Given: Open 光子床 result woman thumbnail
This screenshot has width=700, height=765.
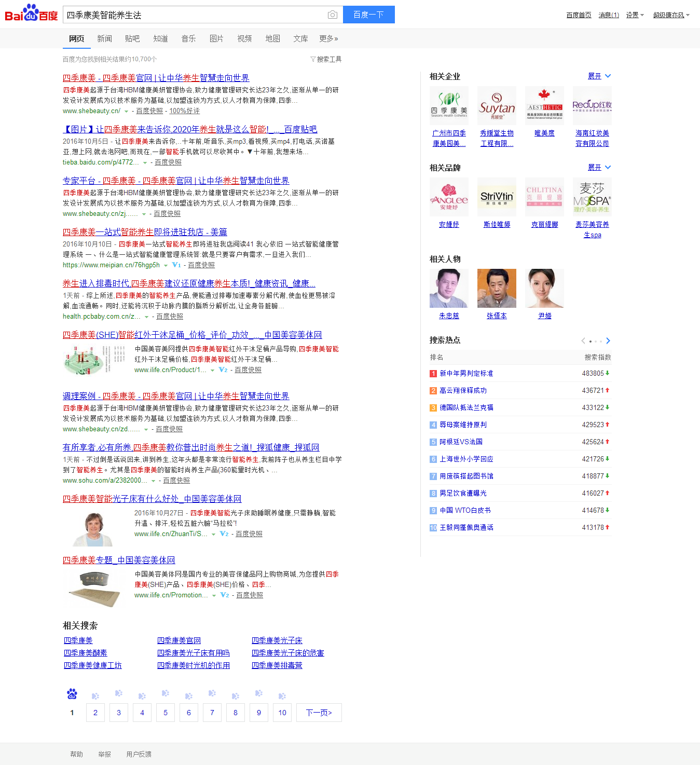Looking at the screenshot, I should tap(94, 528).
